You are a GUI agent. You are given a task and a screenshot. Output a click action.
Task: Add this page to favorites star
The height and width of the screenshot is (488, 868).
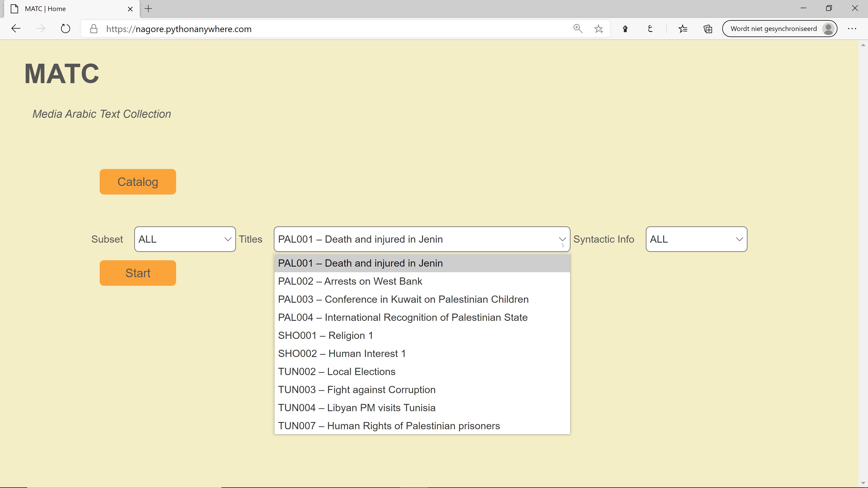pyautogui.click(x=599, y=29)
